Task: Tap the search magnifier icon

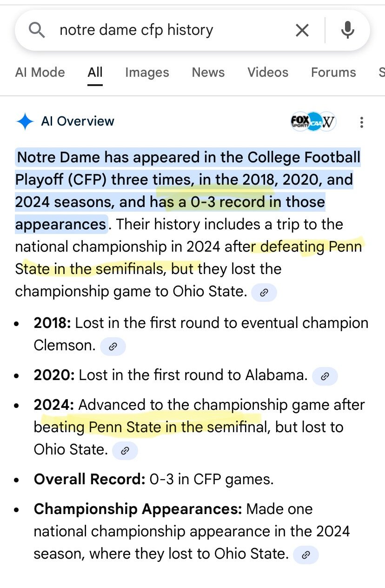Action: coord(37,30)
